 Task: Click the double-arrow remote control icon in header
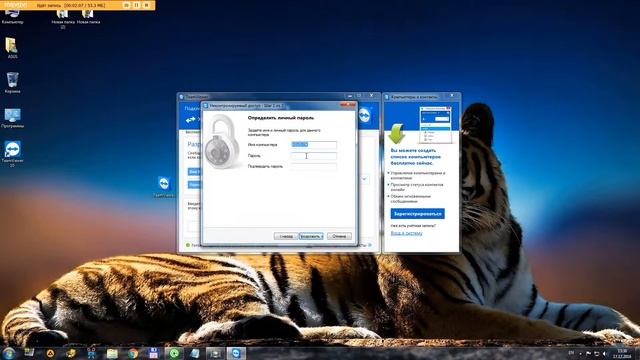click(x=191, y=120)
